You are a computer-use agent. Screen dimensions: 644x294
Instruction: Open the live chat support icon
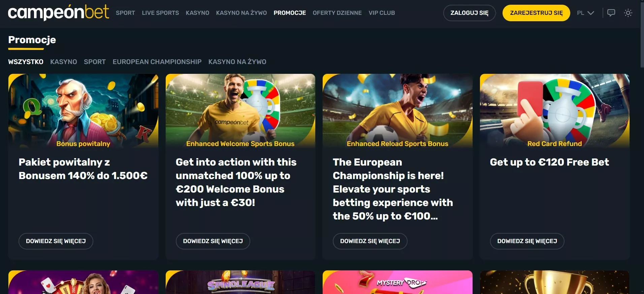(611, 13)
